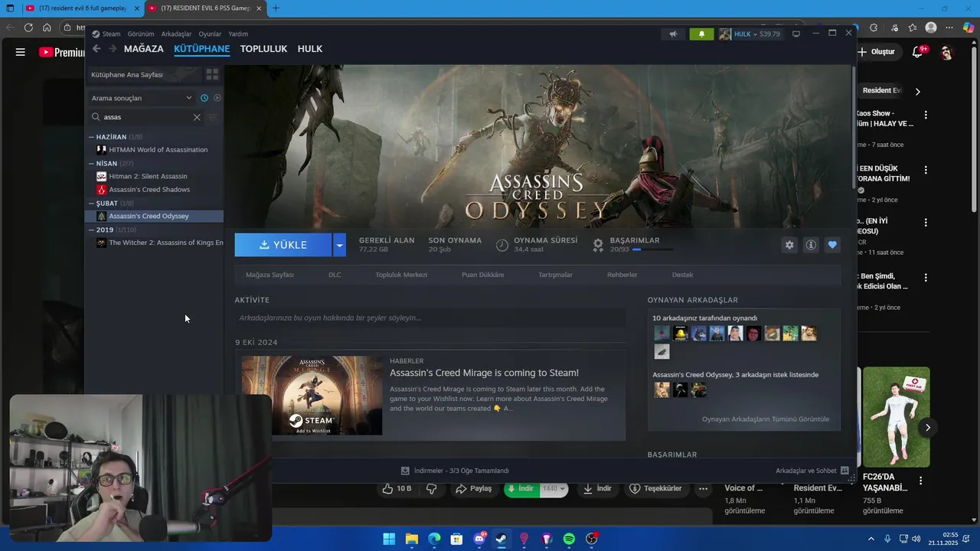The width and height of the screenshot is (980, 551).
Task: Open the Puan Dükkânı tab
Action: [482, 275]
